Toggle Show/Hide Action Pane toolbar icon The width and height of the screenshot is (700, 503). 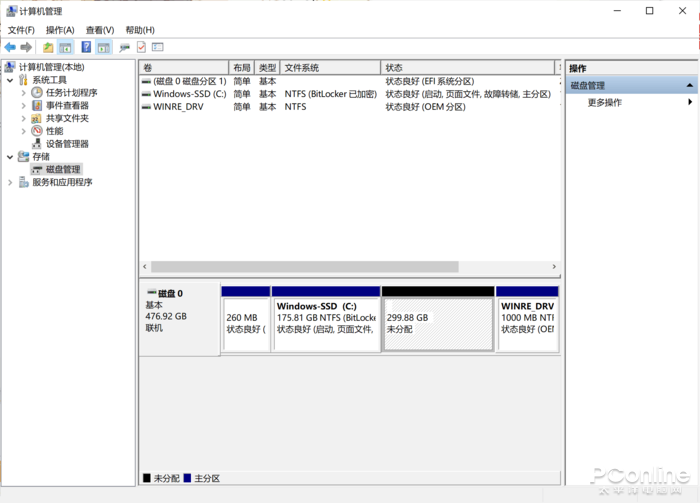(104, 47)
